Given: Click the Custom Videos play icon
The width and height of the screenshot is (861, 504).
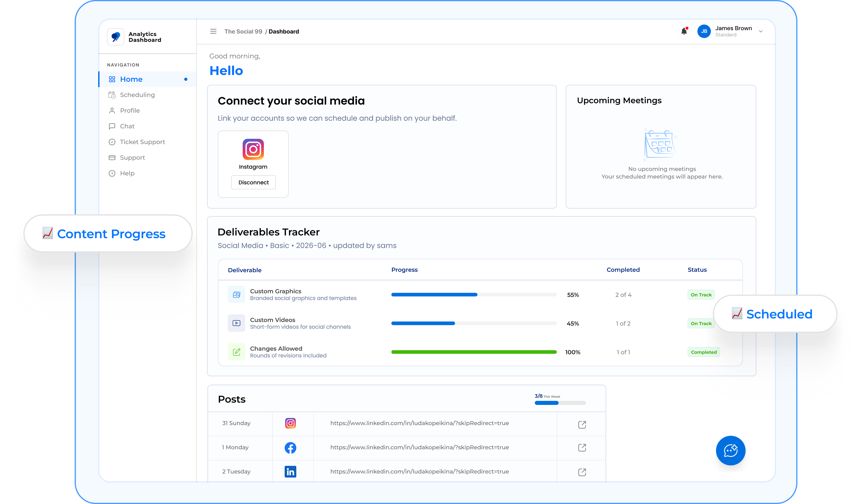Looking at the screenshot, I should click(x=236, y=323).
